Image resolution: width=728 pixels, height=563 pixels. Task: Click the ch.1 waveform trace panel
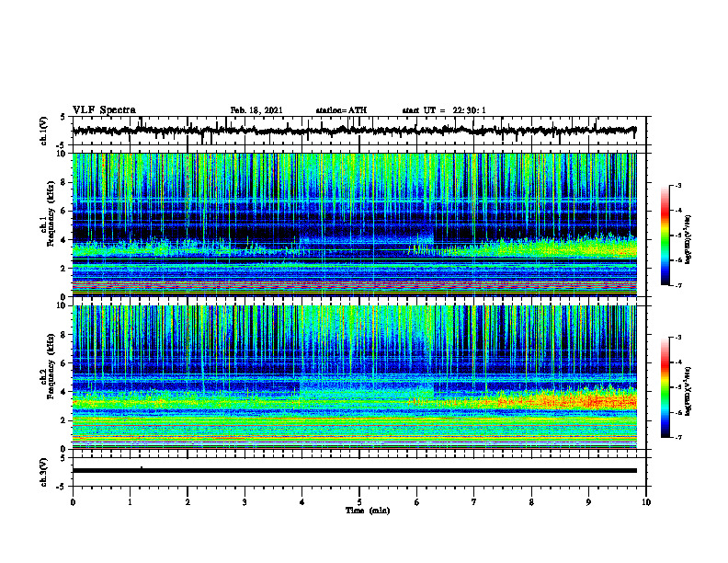[359, 131]
